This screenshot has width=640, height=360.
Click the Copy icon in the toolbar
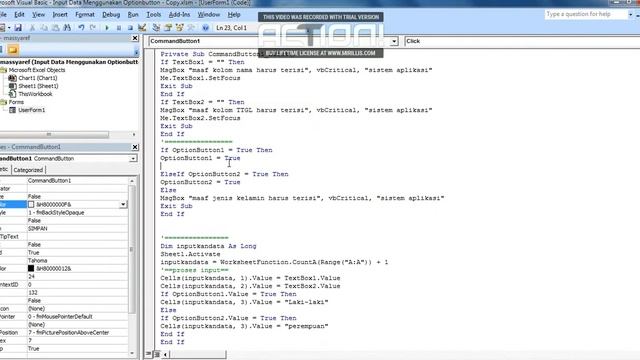point(44,28)
